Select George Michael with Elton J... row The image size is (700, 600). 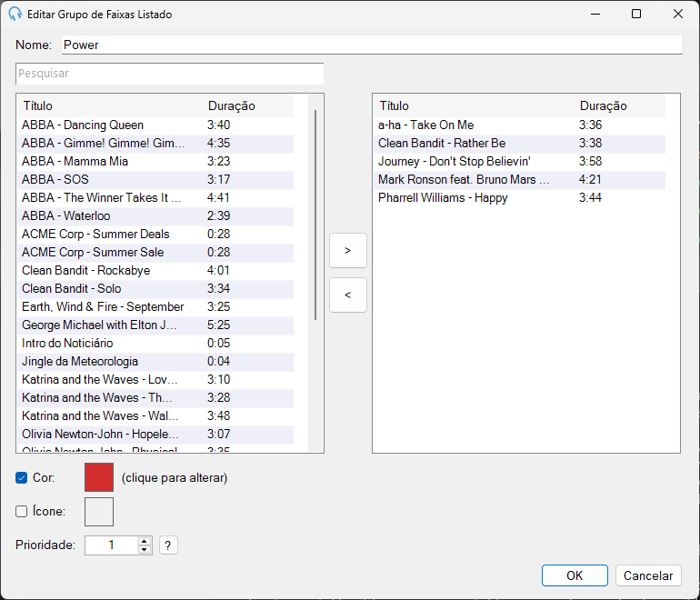[155, 325]
